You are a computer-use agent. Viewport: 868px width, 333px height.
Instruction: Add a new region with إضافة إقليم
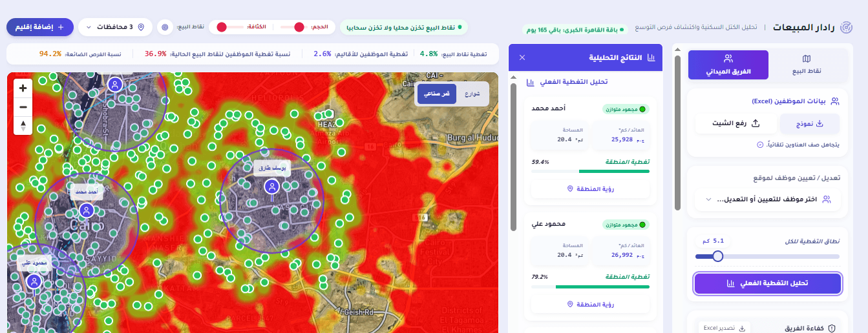39,27
